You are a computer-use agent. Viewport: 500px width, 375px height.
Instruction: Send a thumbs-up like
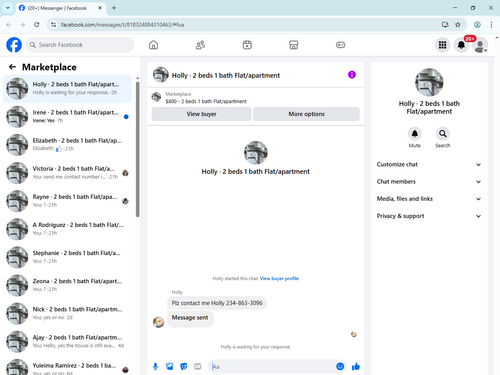[x=356, y=367]
